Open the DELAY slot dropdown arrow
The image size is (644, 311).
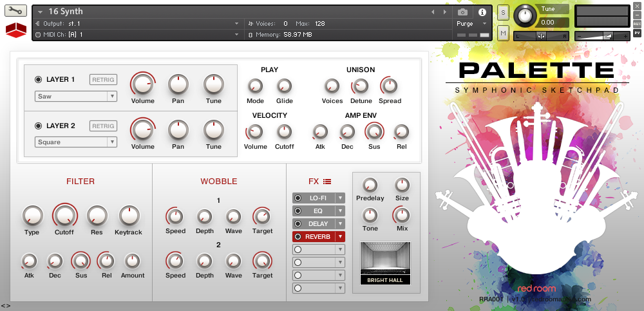(x=340, y=224)
